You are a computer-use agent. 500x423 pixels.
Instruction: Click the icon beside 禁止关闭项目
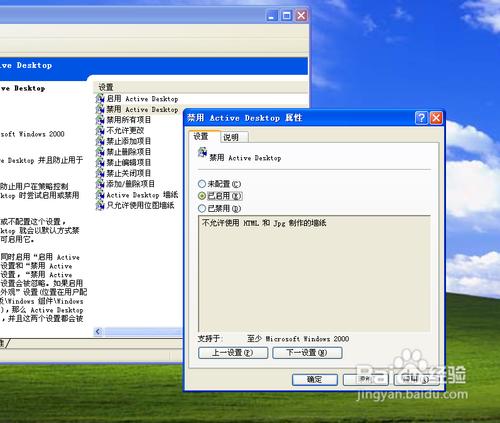(x=100, y=173)
